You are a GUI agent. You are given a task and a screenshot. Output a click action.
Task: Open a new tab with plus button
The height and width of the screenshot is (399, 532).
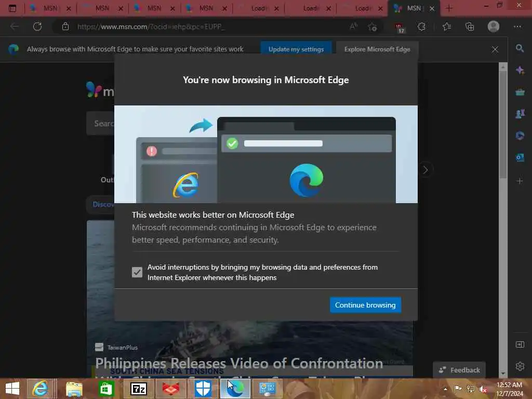pos(449,8)
